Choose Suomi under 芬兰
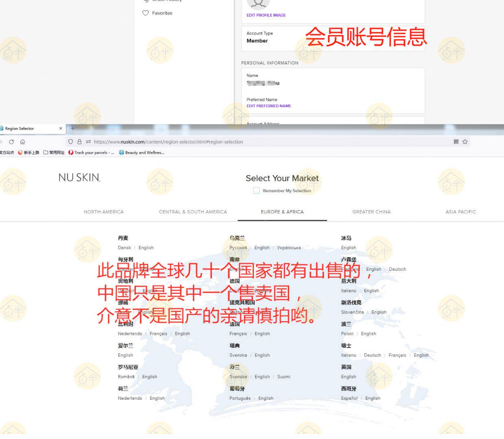 [284, 377]
